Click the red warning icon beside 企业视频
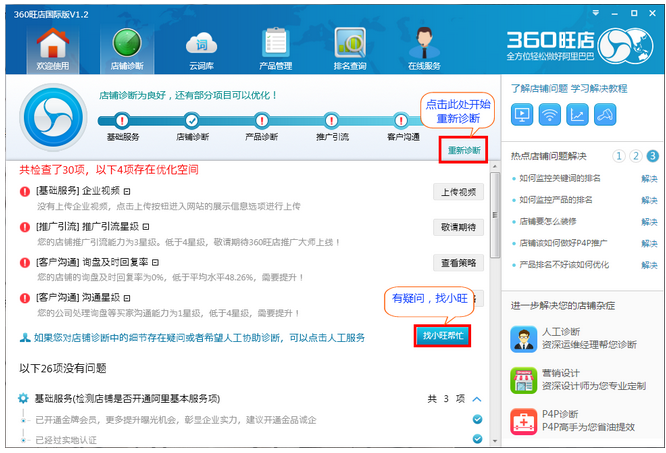 tap(25, 191)
